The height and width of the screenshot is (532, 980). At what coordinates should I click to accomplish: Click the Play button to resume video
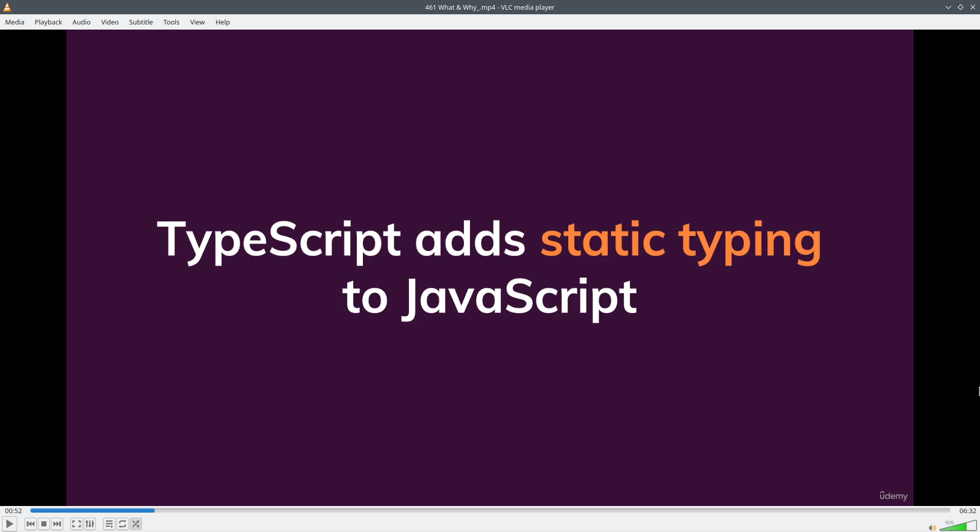coord(10,523)
